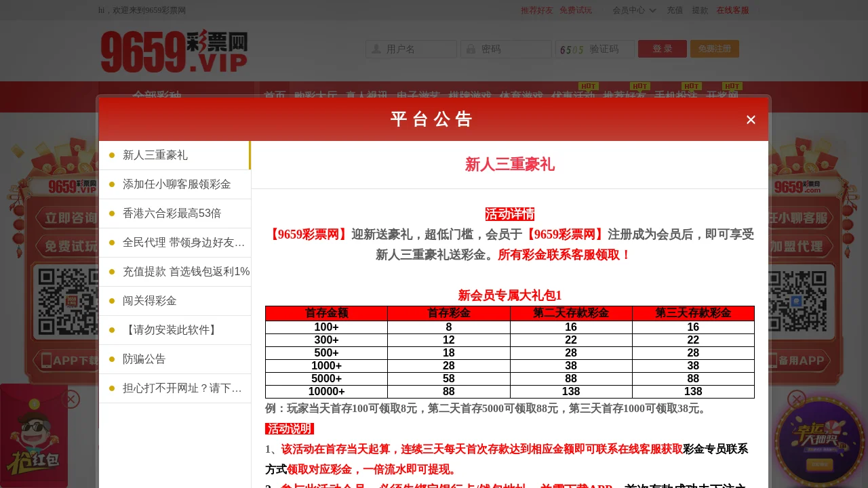Screen dimensions: 868x488
Task: Select the 新人三重豪礼 announcement item
Action: pyautogui.click(x=175, y=155)
